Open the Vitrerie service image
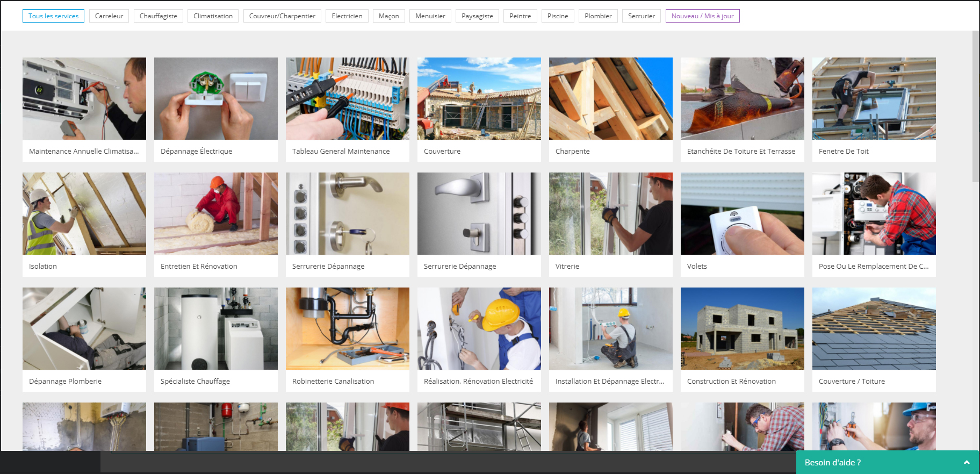This screenshot has height=474, width=980. (611, 214)
